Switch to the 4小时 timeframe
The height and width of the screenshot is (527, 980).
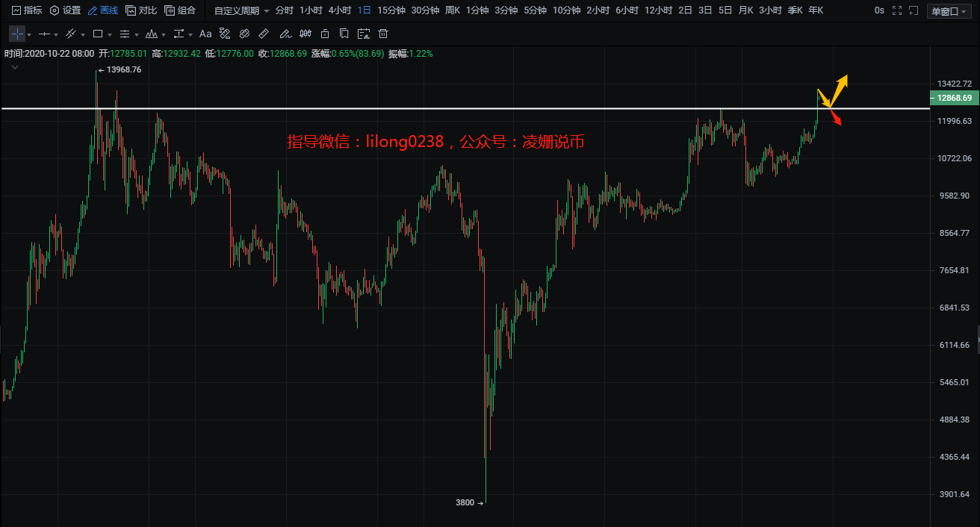(340, 10)
